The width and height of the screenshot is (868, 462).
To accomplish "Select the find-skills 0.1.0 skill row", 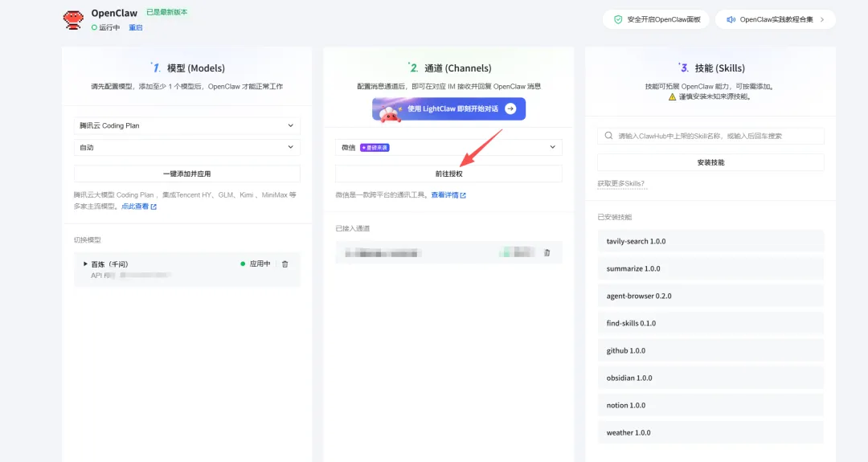I will click(710, 323).
